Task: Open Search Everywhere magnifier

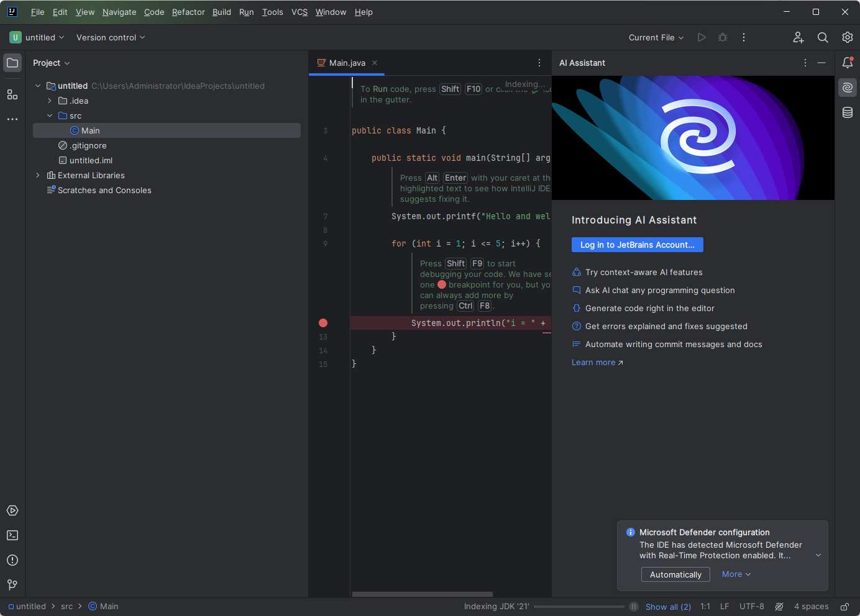Action: (x=823, y=37)
